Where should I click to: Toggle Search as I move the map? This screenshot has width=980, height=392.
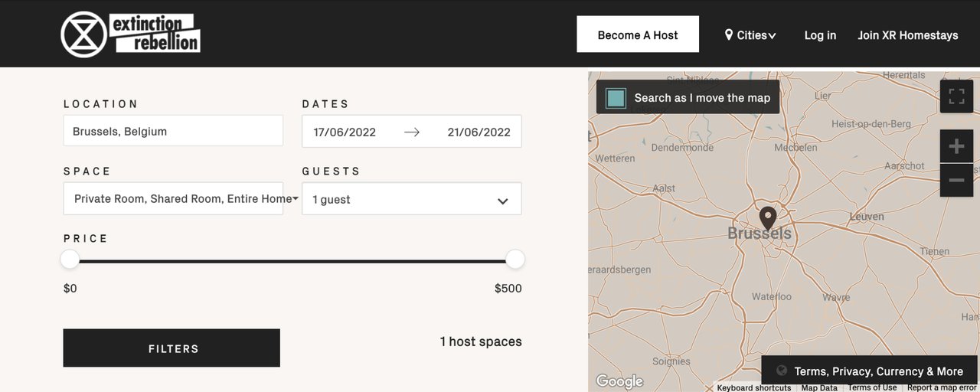(x=616, y=98)
